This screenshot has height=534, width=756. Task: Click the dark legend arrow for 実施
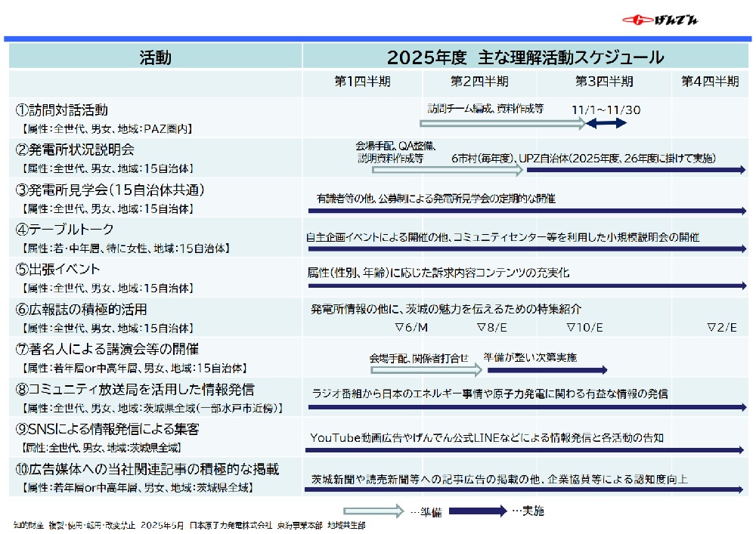coord(479,511)
